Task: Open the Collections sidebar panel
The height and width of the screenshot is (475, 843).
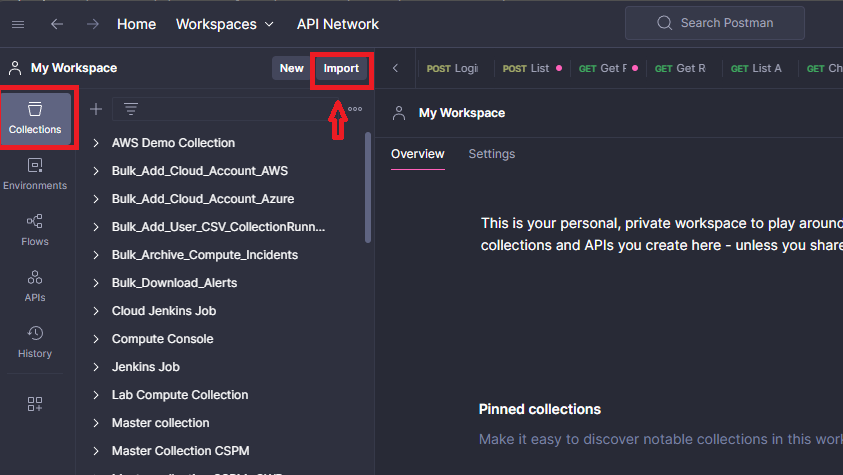Action: coord(35,118)
